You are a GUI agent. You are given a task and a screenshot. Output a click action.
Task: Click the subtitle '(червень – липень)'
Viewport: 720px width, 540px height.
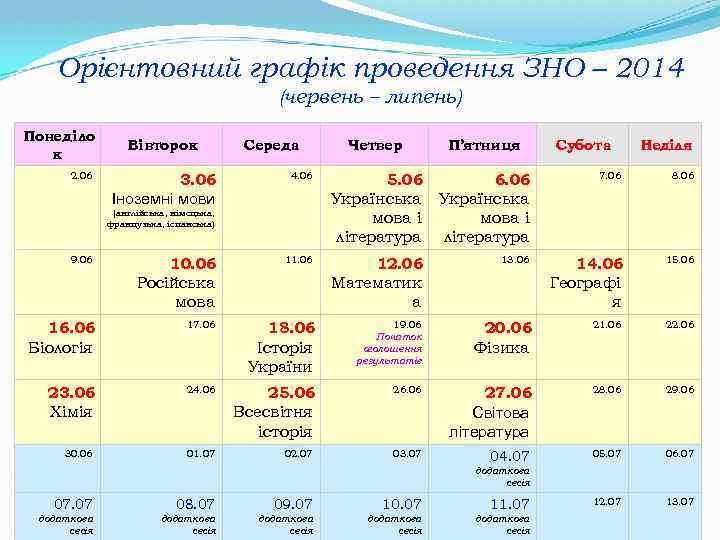[371, 97]
